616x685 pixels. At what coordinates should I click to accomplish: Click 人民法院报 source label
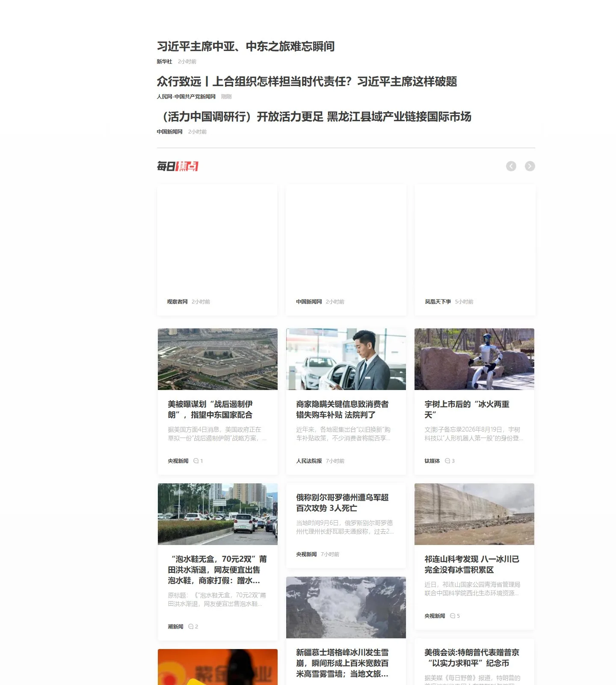(x=309, y=461)
